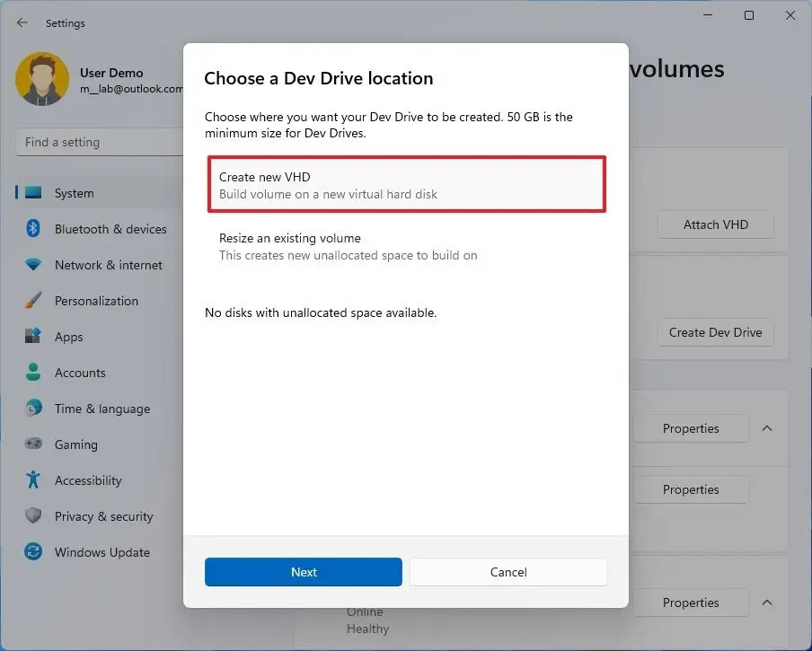This screenshot has width=812, height=651.
Task: Open Accounts via the person icon
Action: [31, 373]
